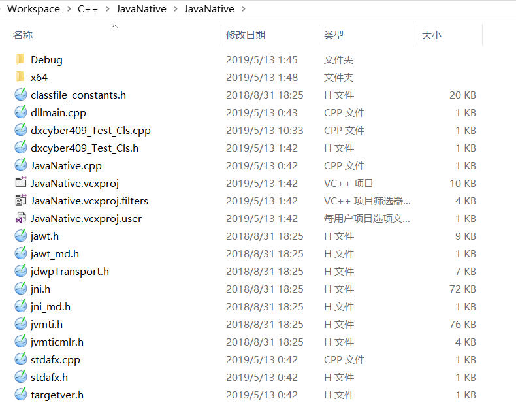Select the jni_md.h file icon
This screenshot has width=516, height=420.
tap(21, 306)
